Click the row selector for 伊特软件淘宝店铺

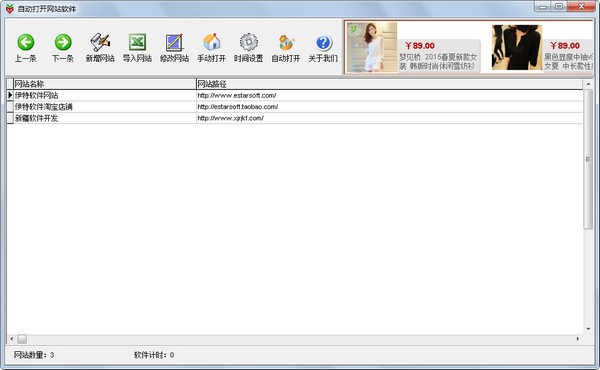(x=10, y=107)
